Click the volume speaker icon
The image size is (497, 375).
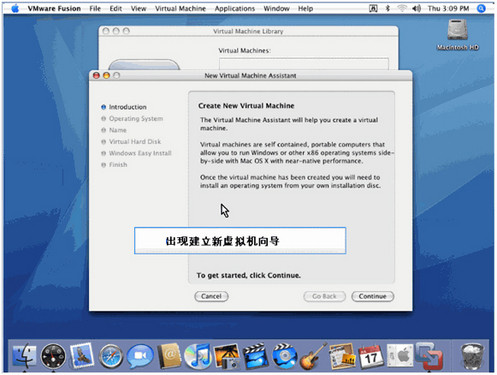416,9
